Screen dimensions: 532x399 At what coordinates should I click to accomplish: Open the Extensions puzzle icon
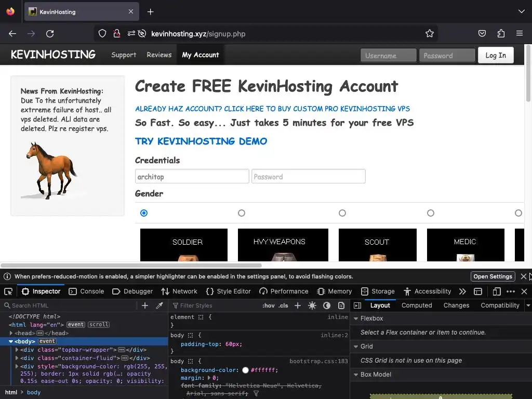(x=501, y=33)
